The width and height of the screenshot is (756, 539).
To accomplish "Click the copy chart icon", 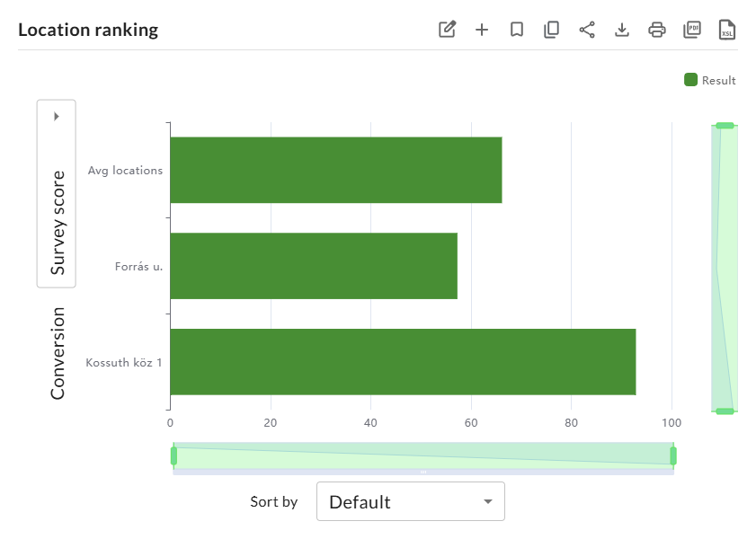I will (551, 30).
